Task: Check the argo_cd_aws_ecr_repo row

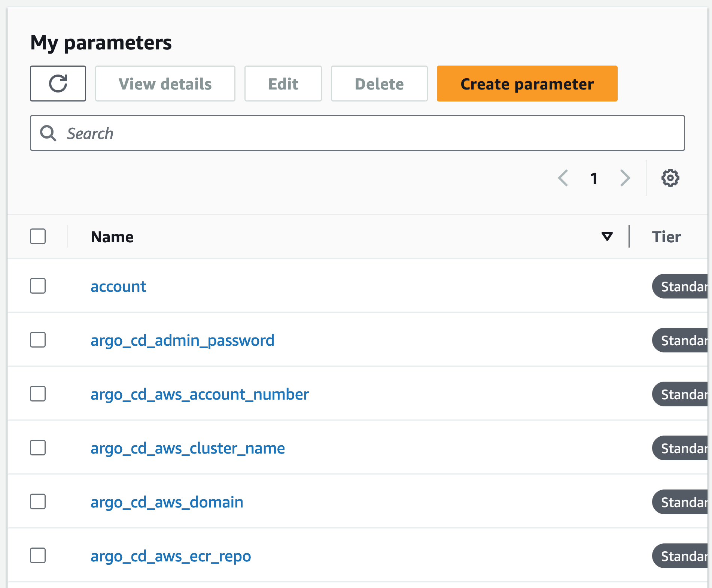Action: pyautogui.click(x=38, y=555)
